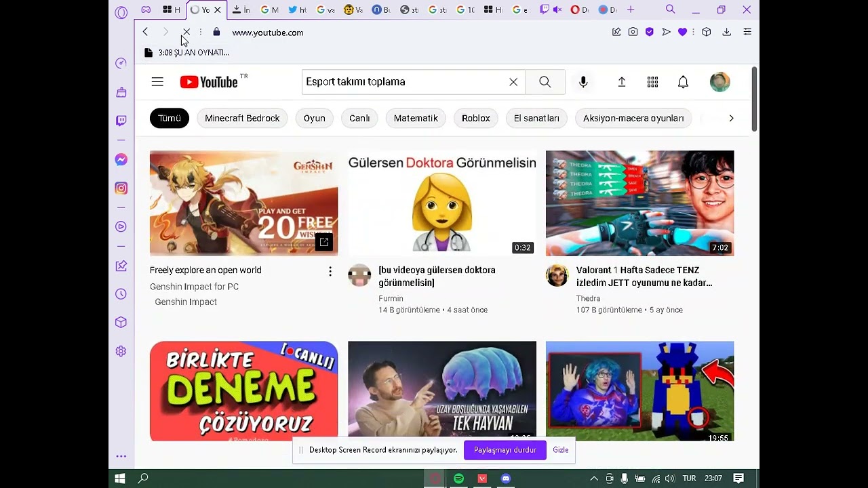View site security padlock info
Image resolution: width=868 pixels, height=488 pixels.
216,32
